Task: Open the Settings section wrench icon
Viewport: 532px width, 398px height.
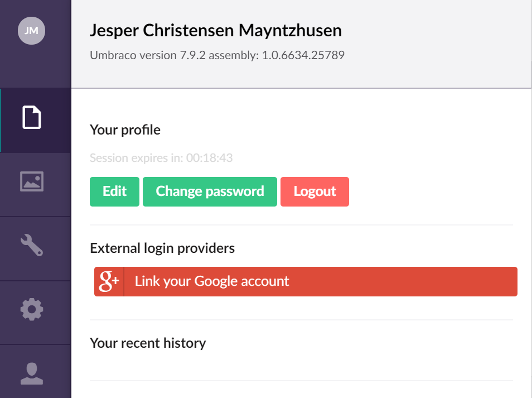Action: coord(32,245)
